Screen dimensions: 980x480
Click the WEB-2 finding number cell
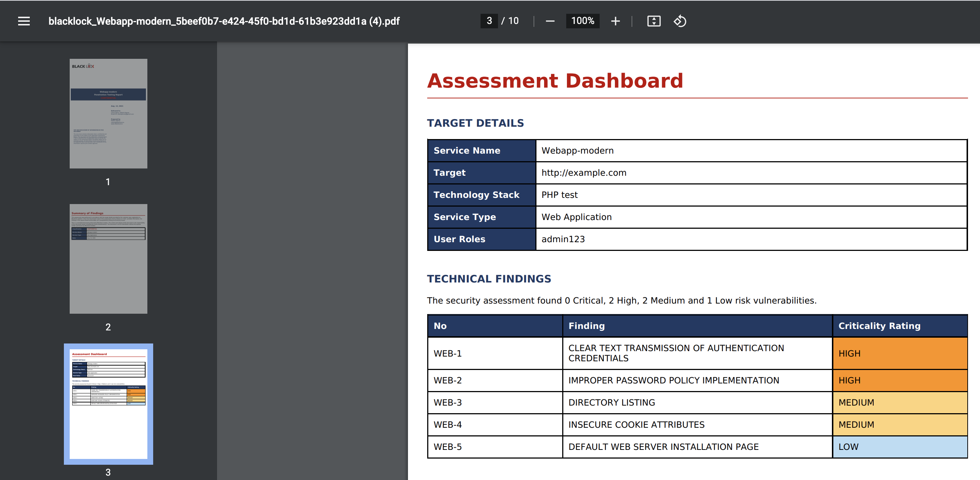495,380
